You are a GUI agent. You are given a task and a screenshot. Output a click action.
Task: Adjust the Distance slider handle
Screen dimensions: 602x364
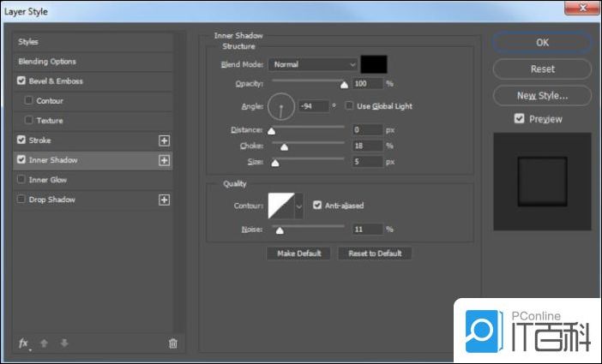[x=272, y=131]
